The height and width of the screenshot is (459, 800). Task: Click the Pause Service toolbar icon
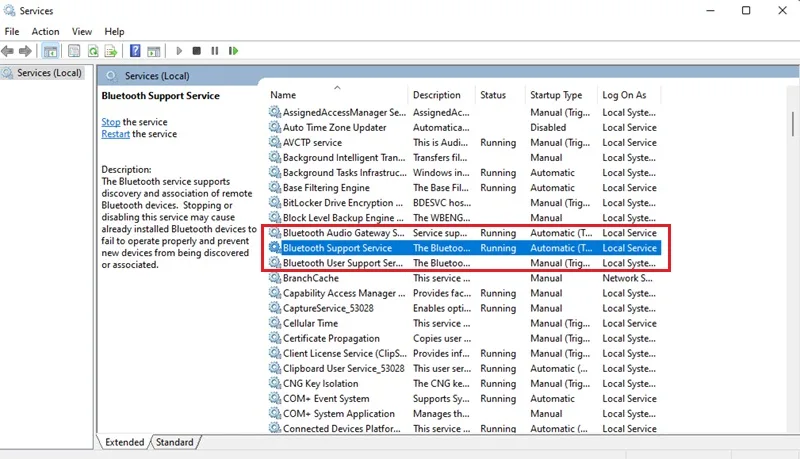click(215, 51)
